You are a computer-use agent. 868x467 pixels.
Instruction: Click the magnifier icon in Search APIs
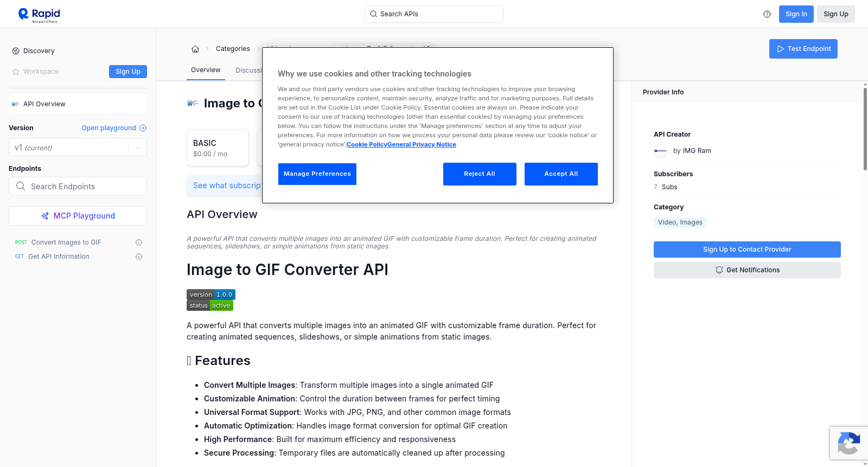373,14
